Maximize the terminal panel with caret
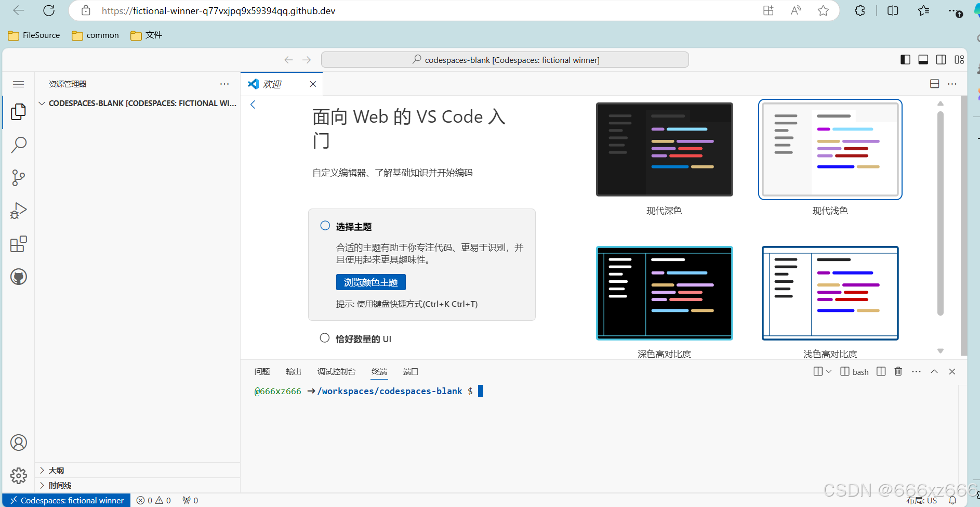The height and width of the screenshot is (507, 980). (x=934, y=371)
